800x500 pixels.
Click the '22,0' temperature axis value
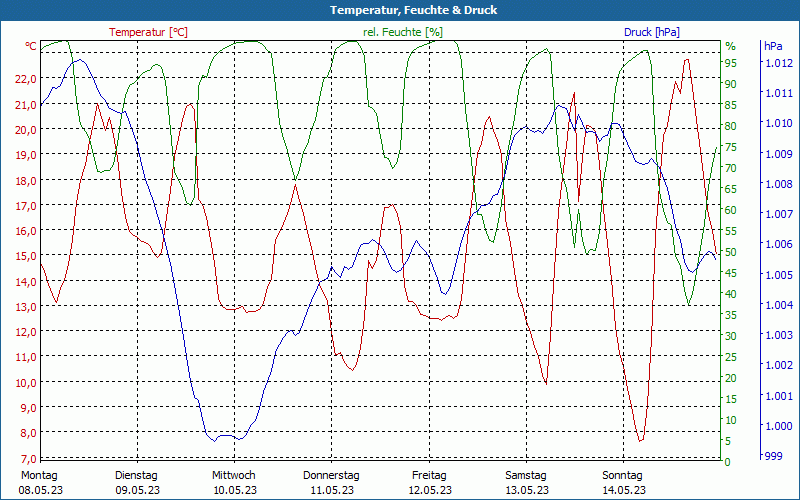pos(26,79)
